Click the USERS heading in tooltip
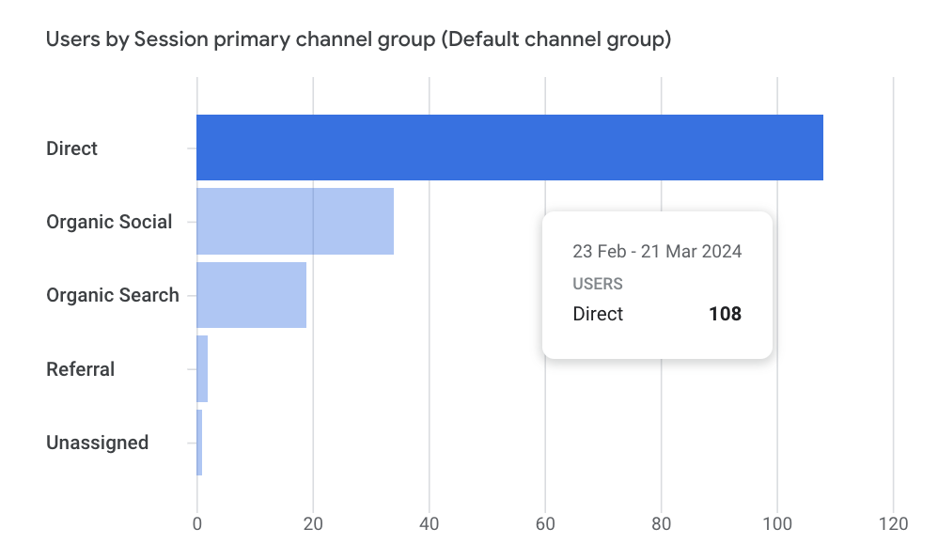The height and width of the screenshot is (560, 938). [x=598, y=284]
